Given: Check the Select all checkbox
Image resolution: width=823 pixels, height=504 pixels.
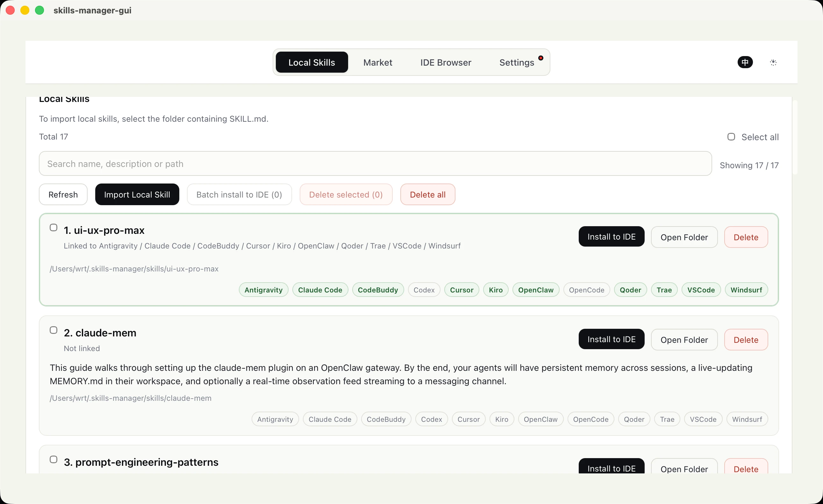Looking at the screenshot, I should (731, 137).
